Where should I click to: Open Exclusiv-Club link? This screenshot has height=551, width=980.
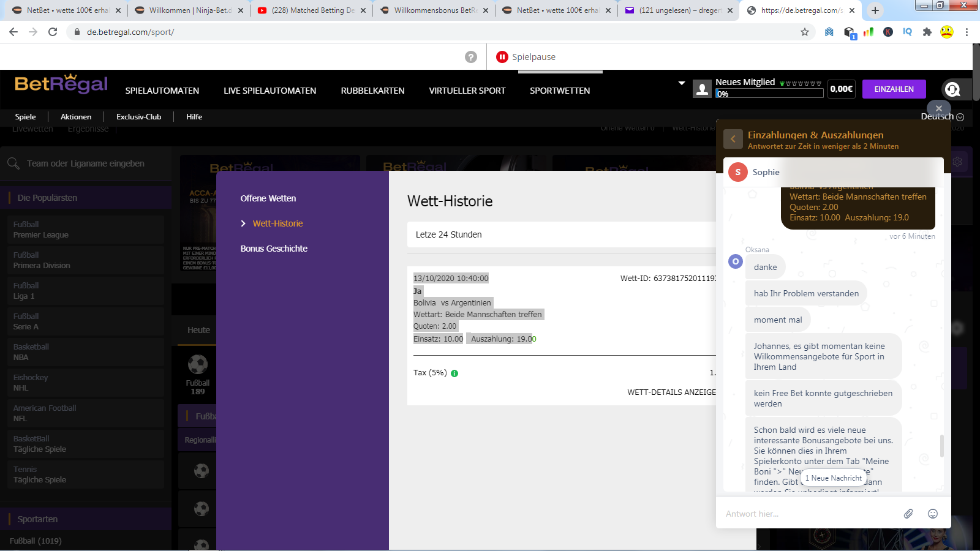coord(139,116)
